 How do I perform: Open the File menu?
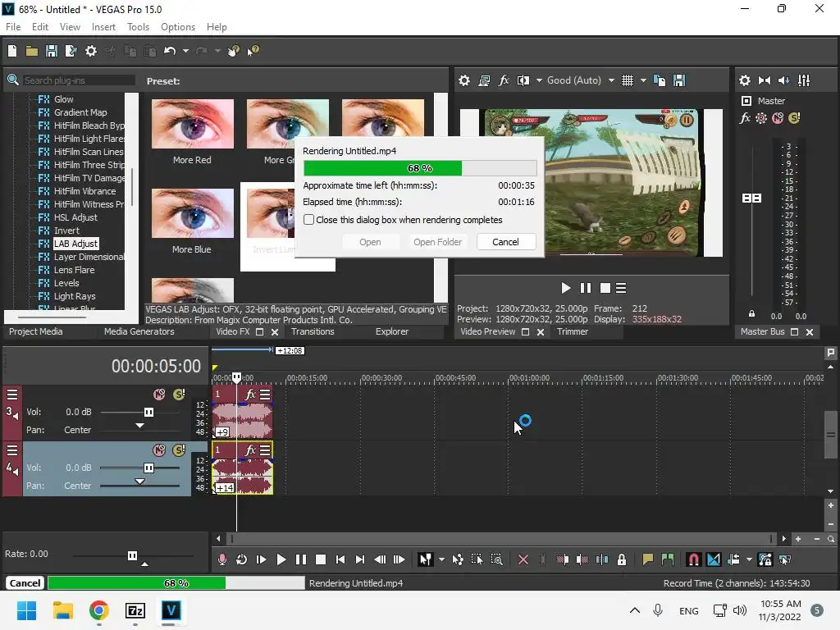13,27
